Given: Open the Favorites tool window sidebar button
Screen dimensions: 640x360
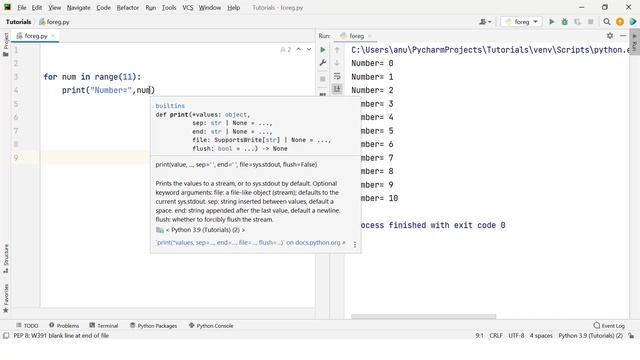Looking at the screenshot, I should 5,298.
